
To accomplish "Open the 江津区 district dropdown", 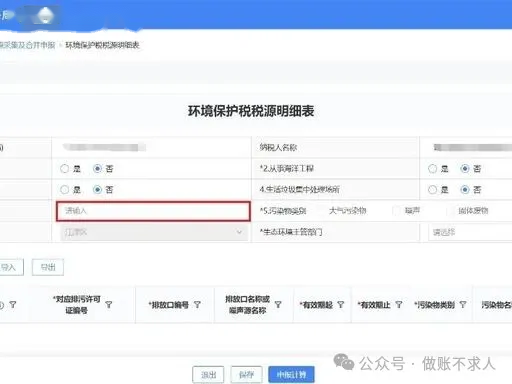I will pos(154,232).
